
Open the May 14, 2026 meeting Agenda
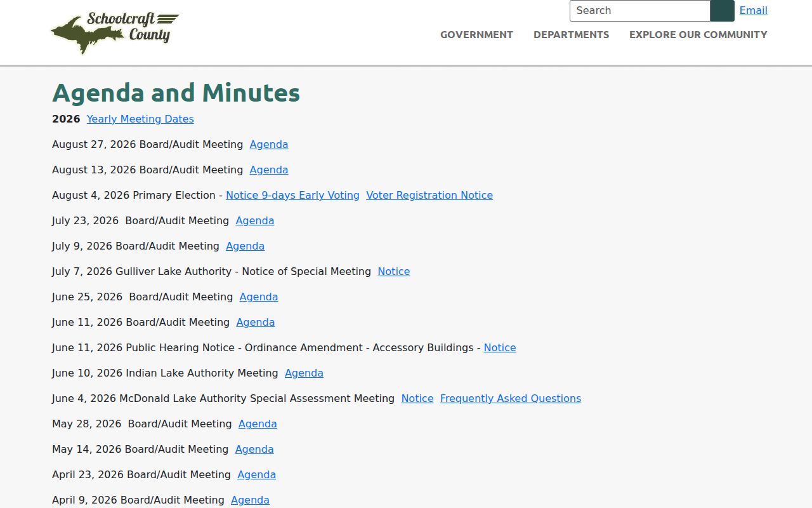(254, 449)
